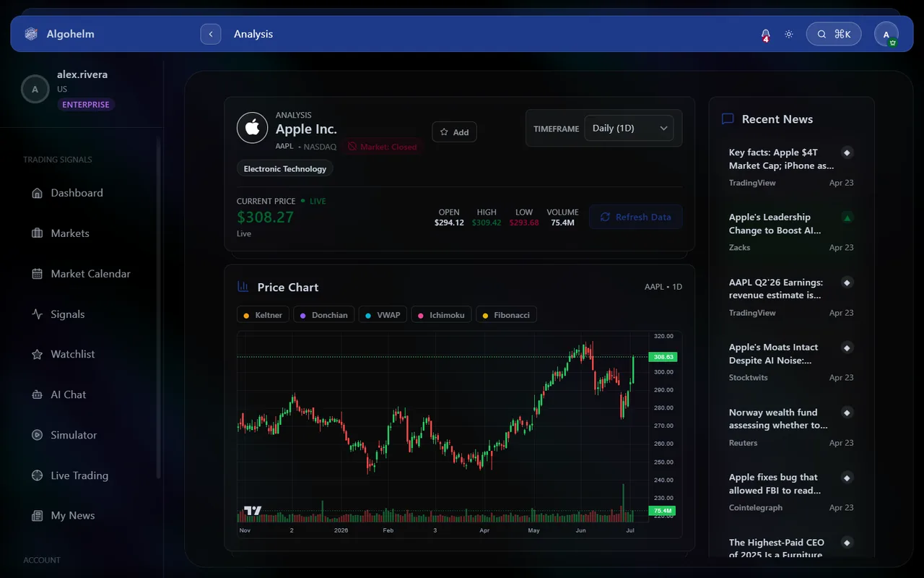Screen dimensions: 924x578
Task: Open the Daily (1D) timeframe dropdown
Action: pos(629,128)
